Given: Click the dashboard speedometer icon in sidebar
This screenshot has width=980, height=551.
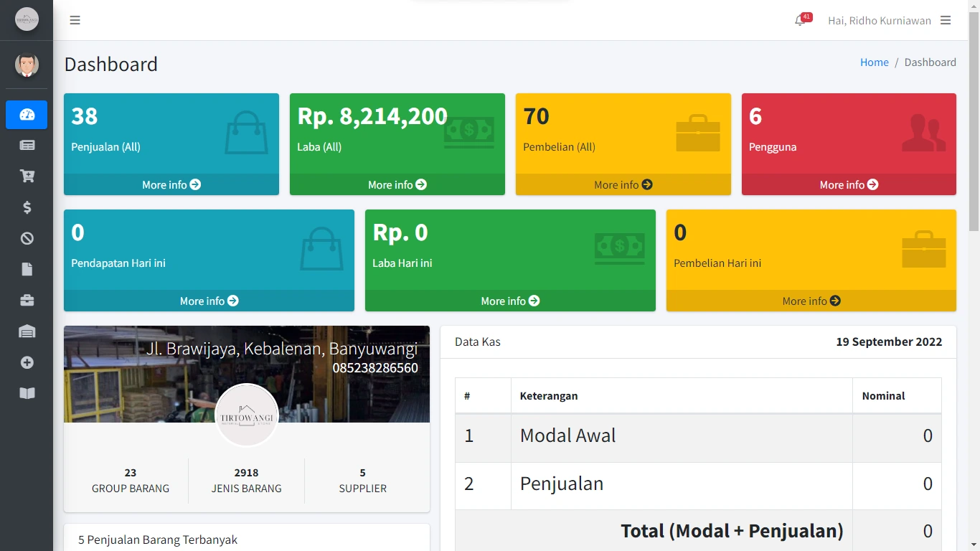Looking at the screenshot, I should pyautogui.click(x=27, y=115).
